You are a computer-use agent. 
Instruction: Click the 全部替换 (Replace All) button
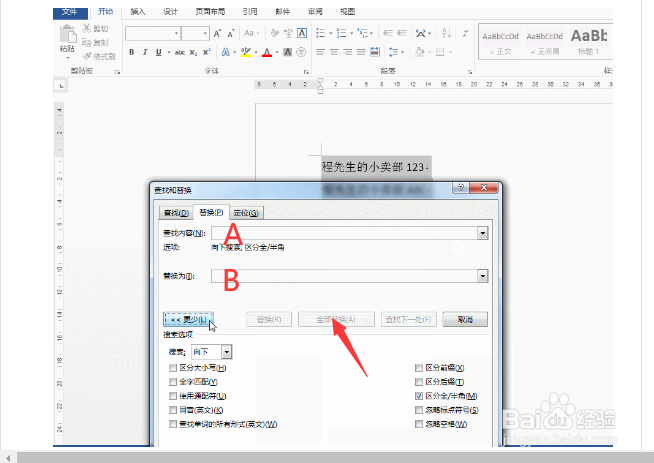pyautogui.click(x=336, y=320)
